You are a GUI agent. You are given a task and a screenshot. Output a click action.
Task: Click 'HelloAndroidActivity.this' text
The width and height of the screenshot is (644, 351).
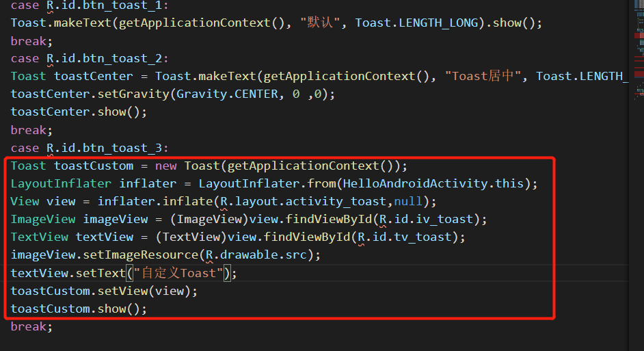point(433,184)
